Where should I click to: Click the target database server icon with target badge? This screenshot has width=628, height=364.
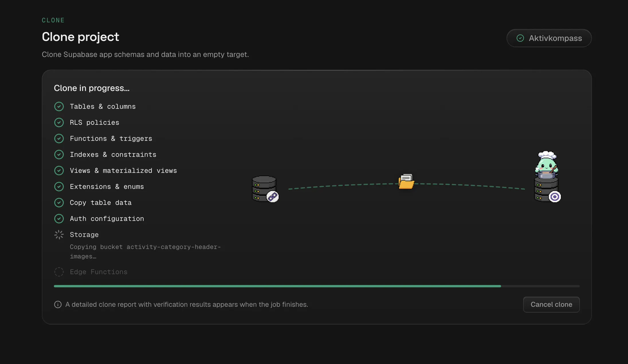coord(547,190)
